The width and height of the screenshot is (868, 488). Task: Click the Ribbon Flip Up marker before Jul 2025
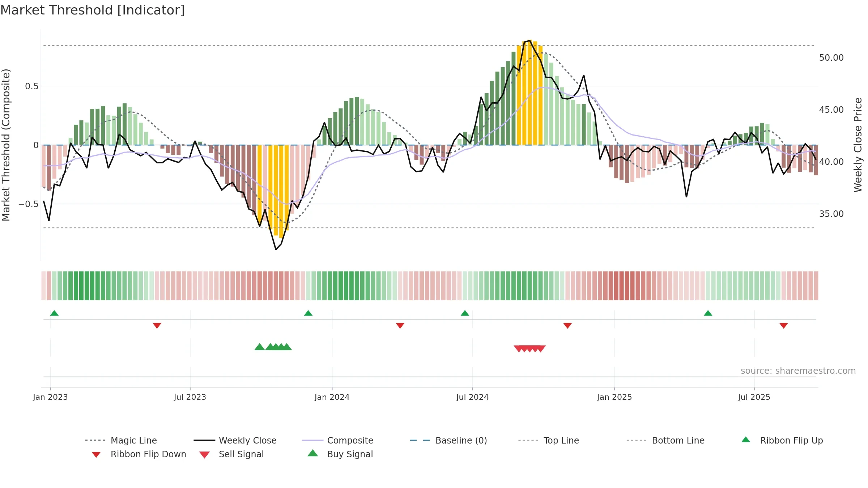708,313
